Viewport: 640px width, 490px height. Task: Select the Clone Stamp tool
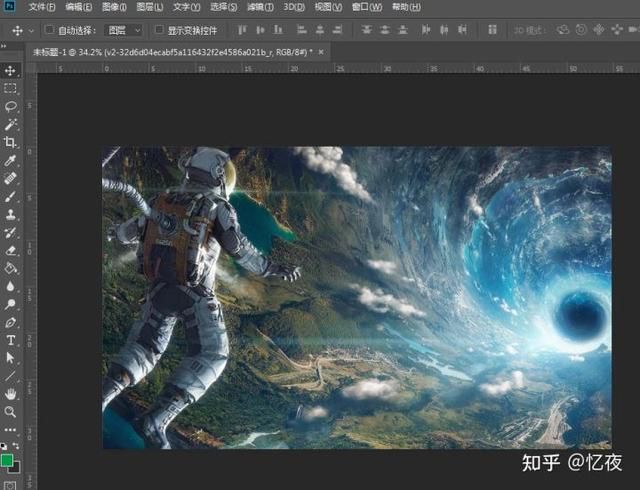(x=10, y=214)
